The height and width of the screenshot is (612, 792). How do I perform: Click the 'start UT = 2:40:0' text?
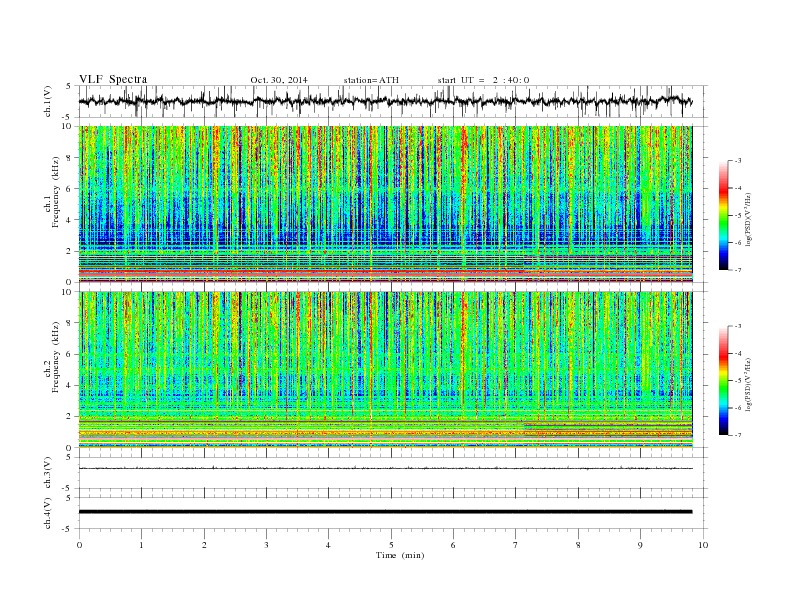[483, 80]
